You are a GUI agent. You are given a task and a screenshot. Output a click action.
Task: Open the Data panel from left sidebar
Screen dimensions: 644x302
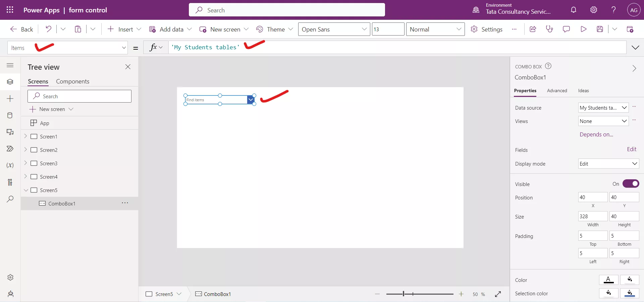click(10, 115)
